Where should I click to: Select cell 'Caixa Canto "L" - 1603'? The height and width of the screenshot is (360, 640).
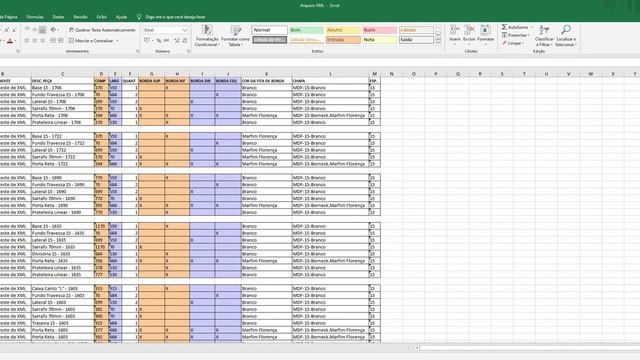tap(62, 288)
